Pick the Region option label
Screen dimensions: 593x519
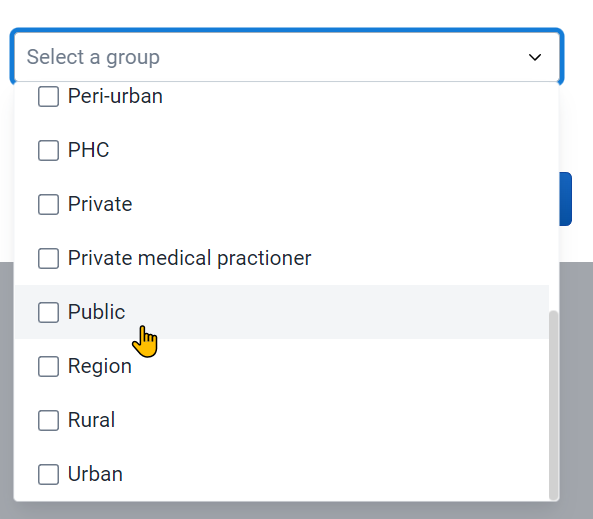tap(100, 367)
